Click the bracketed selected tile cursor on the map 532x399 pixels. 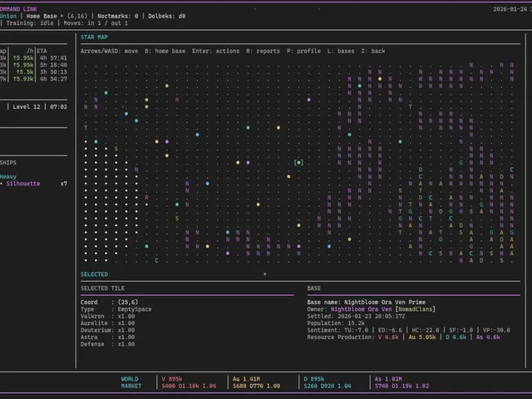pos(298,163)
